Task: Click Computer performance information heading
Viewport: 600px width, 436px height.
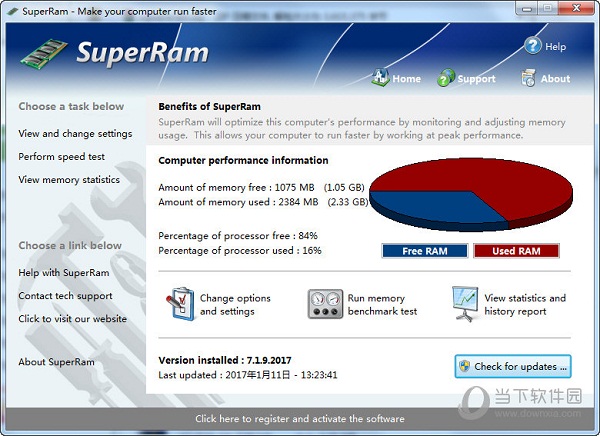Action: point(243,160)
